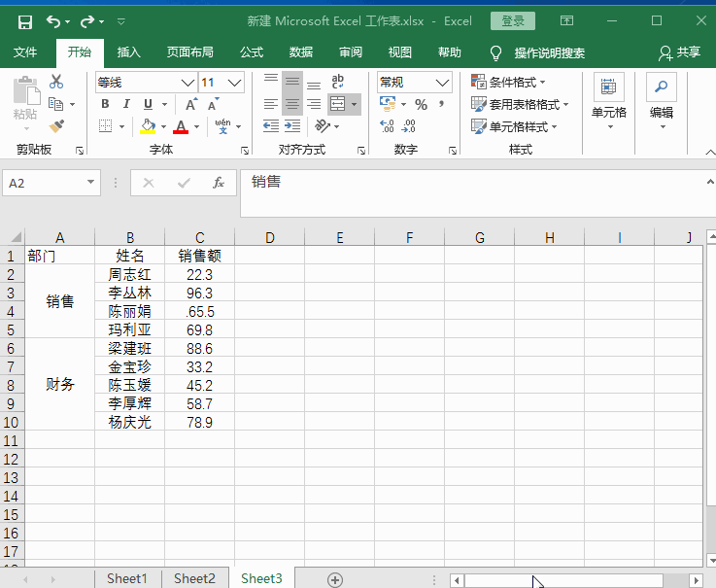Decrease decimal places
Image resolution: width=716 pixels, height=588 pixels.
coord(409,125)
